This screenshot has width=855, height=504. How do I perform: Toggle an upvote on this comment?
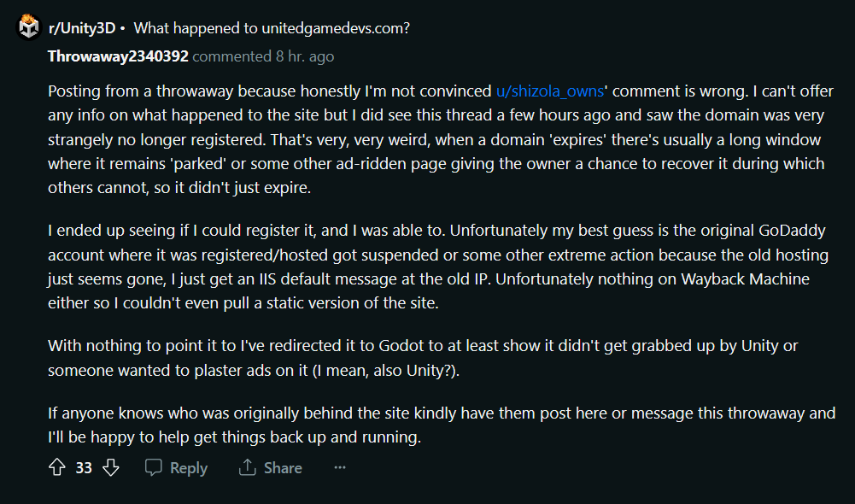coord(56,467)
